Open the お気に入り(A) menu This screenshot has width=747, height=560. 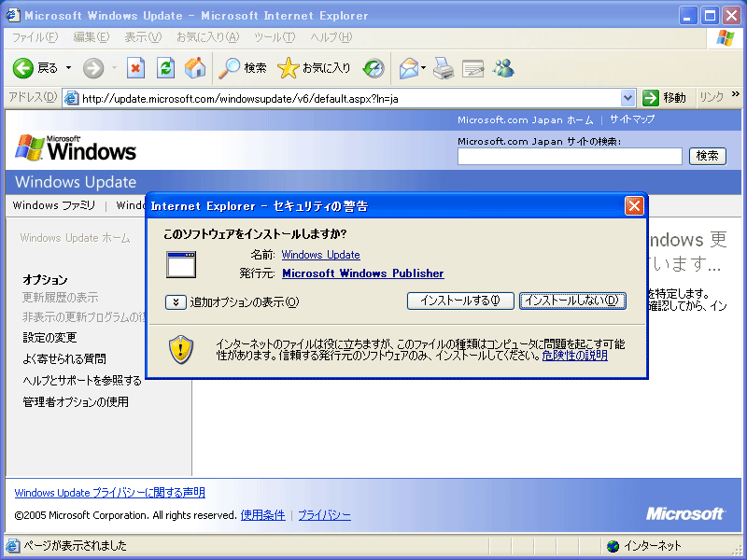(x=207, y=37)
